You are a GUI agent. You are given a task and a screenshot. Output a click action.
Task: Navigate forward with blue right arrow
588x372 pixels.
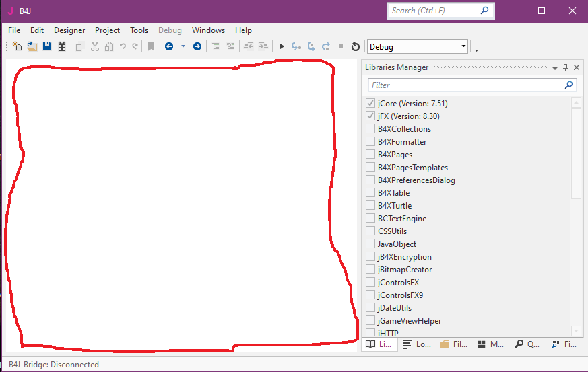coord(197,46)
